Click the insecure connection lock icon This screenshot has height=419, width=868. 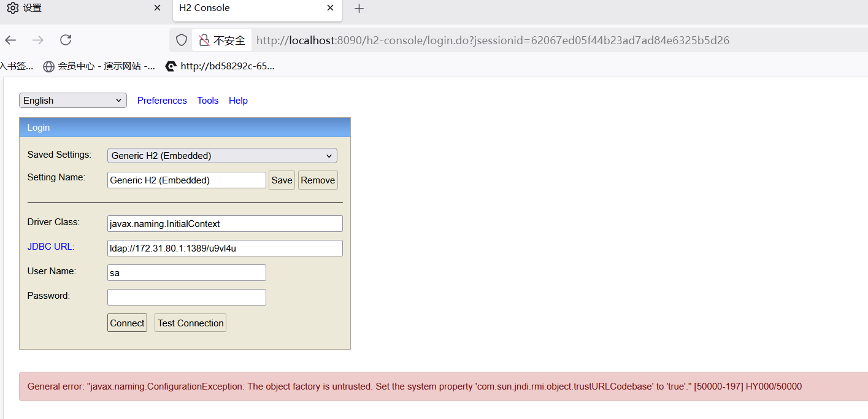pos(204,40)
